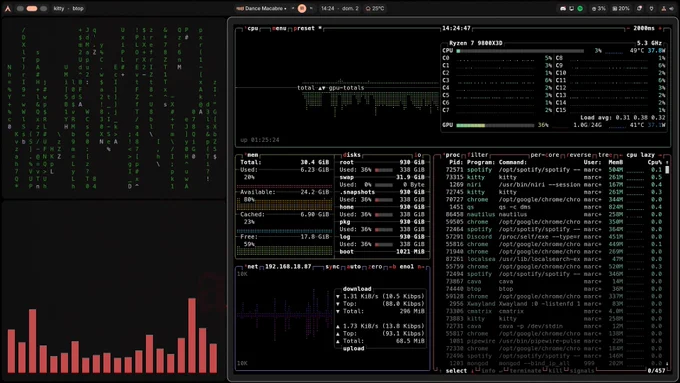Screen dimensions: 680x383
Task: Click the select option in proc footer
Action: coord(456,371)
